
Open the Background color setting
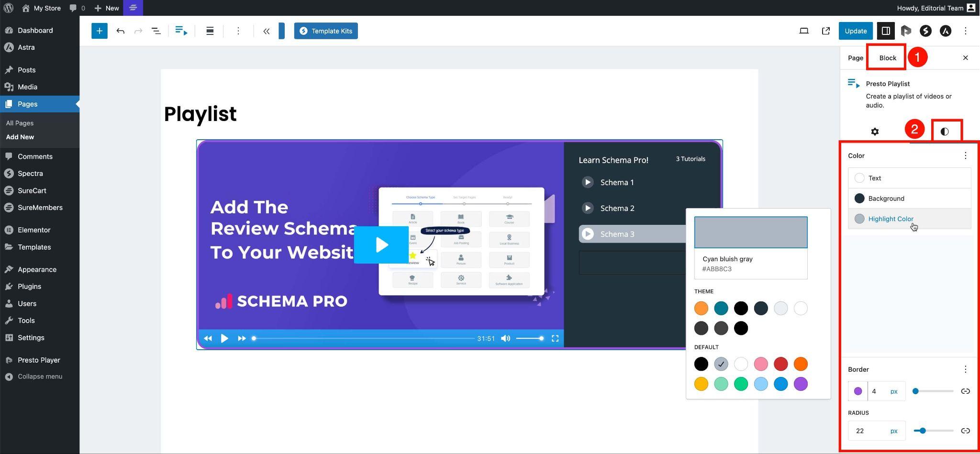coord(909,199)
